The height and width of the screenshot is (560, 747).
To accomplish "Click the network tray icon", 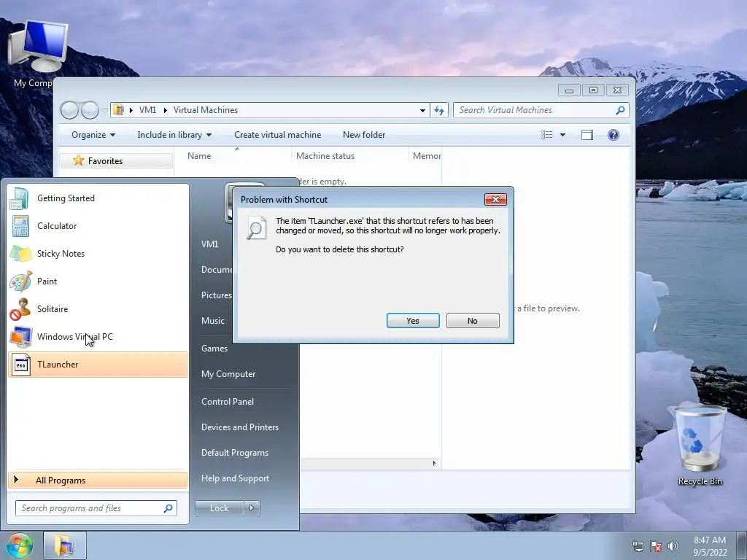I will [x=638, y=546].
